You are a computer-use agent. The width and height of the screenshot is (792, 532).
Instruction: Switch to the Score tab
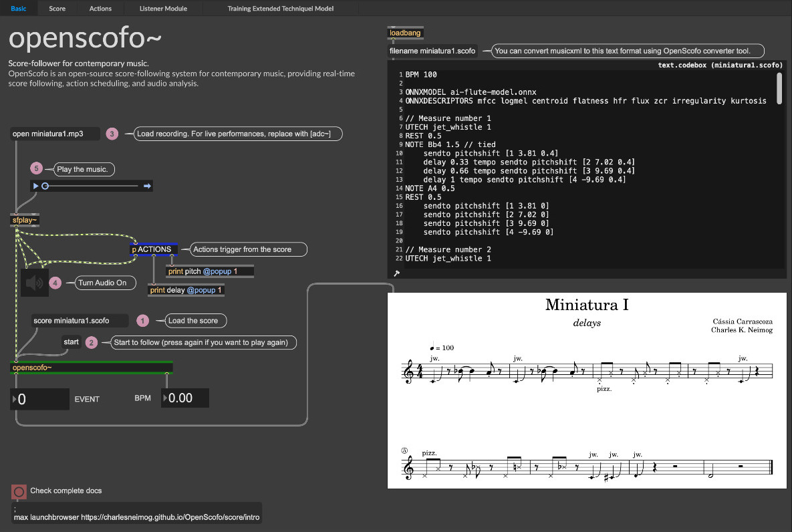(57, 8)
